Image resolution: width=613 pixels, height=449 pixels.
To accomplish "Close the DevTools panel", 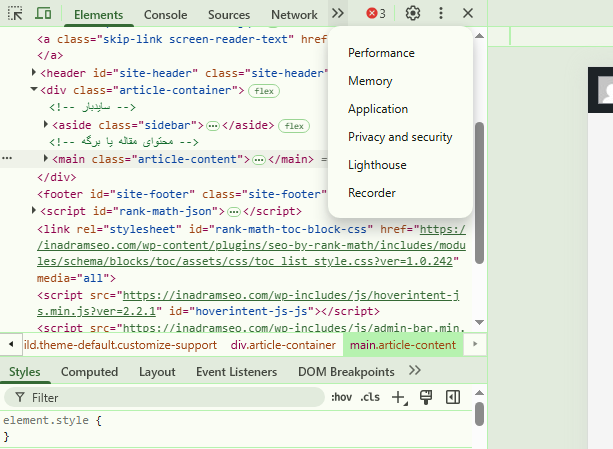I will point(468,13).
